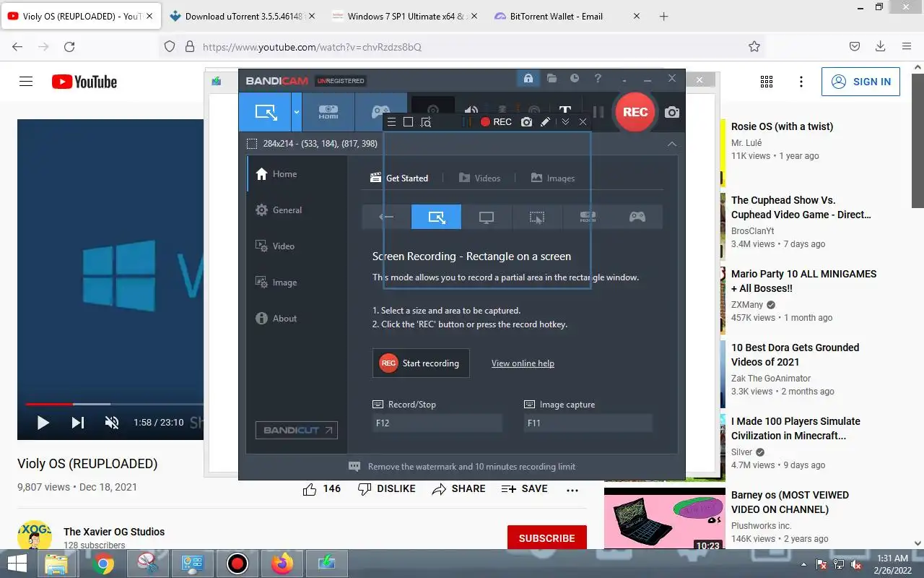Enable the drawing pencil on capture toolbar
This screenshot has height=578, width=924.
click(x=546, y=122)
